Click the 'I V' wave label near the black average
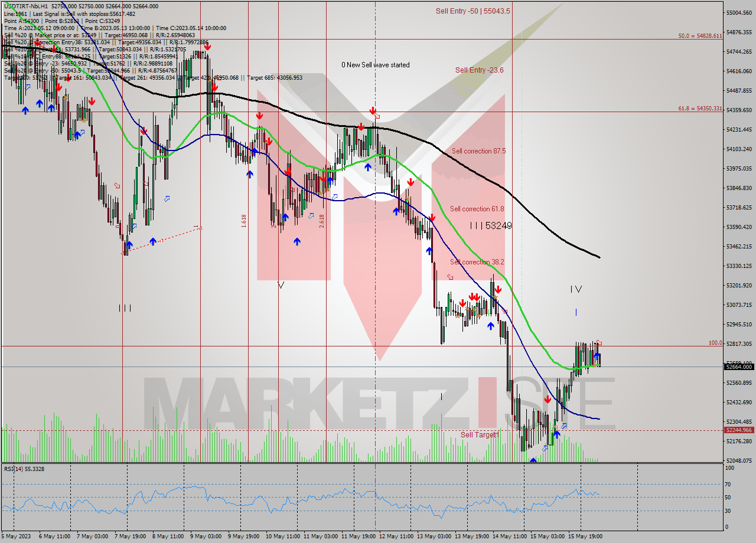The height and width of the screenshot is (543, 756). [x=576, y=289]
